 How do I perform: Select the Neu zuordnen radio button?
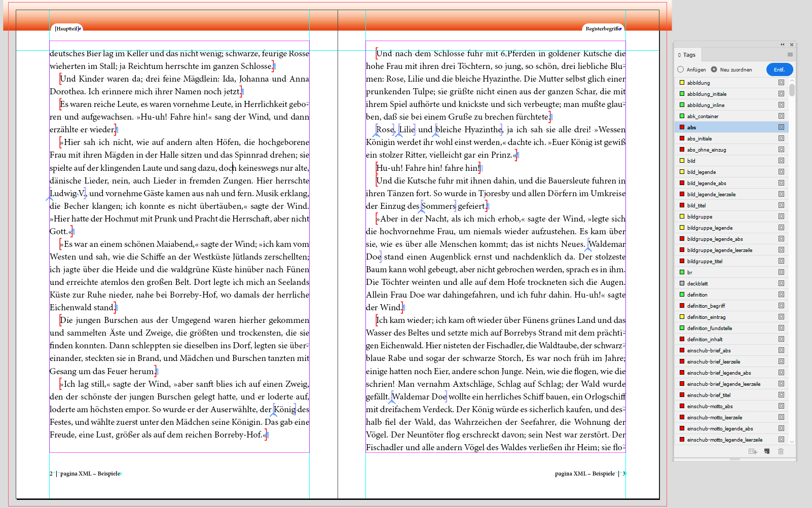tap(714, 69)
